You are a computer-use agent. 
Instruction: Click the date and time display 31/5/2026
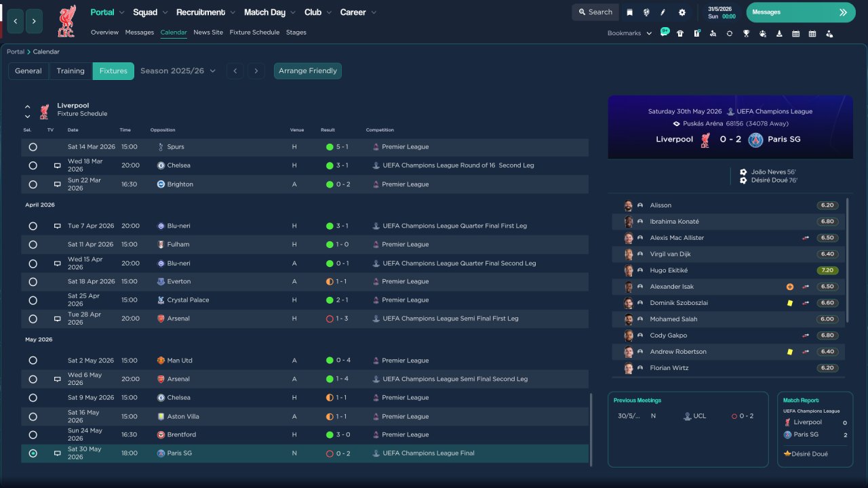(x=721, y=12)
